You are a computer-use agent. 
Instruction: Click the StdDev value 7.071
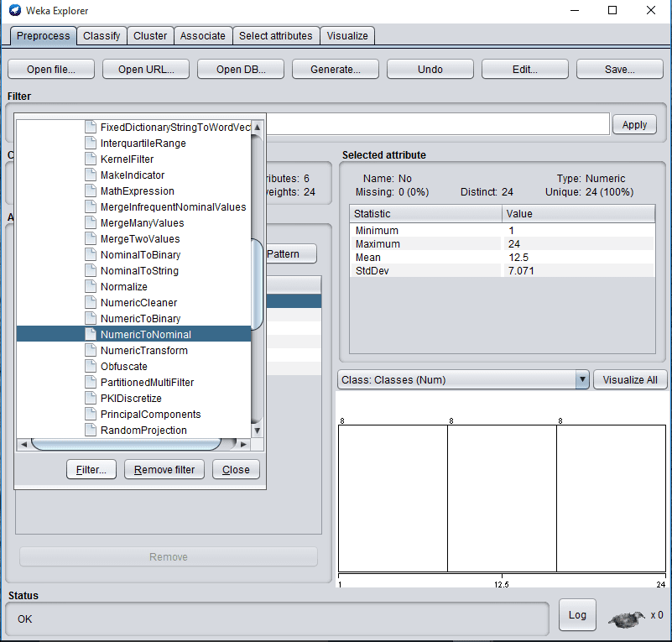(x=521, y=271)
